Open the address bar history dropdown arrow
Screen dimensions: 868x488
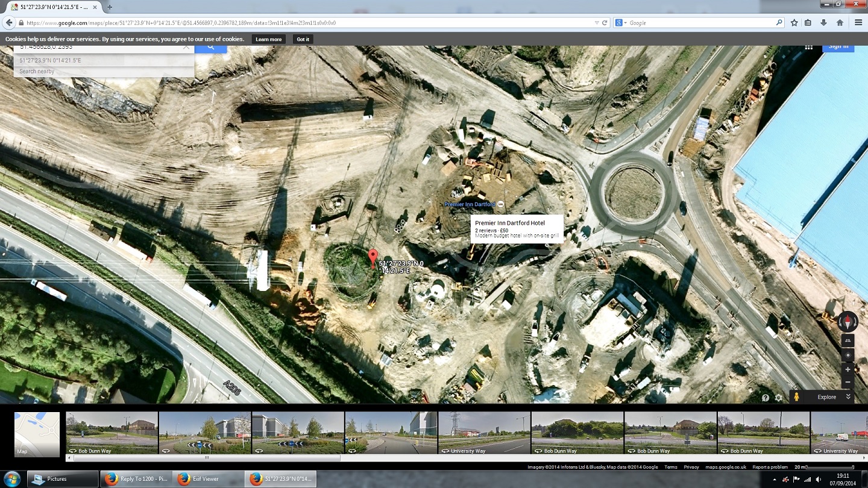click(597, 23)
